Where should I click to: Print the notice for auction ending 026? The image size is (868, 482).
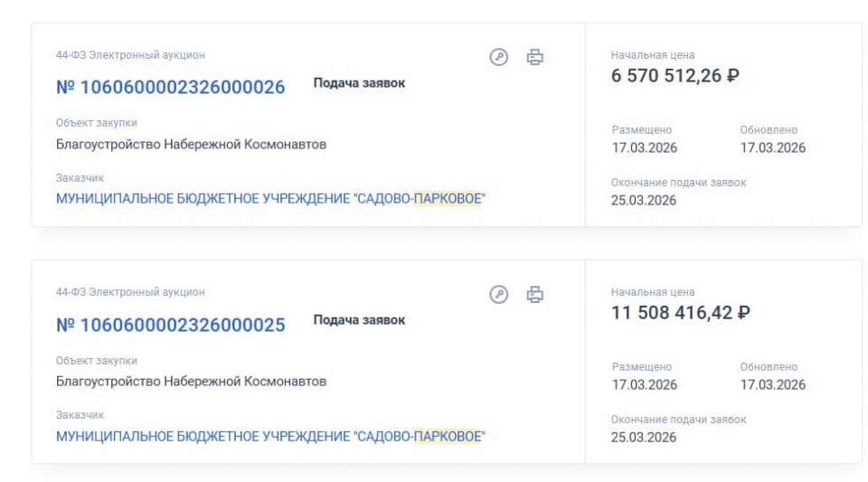coord(535,56)
